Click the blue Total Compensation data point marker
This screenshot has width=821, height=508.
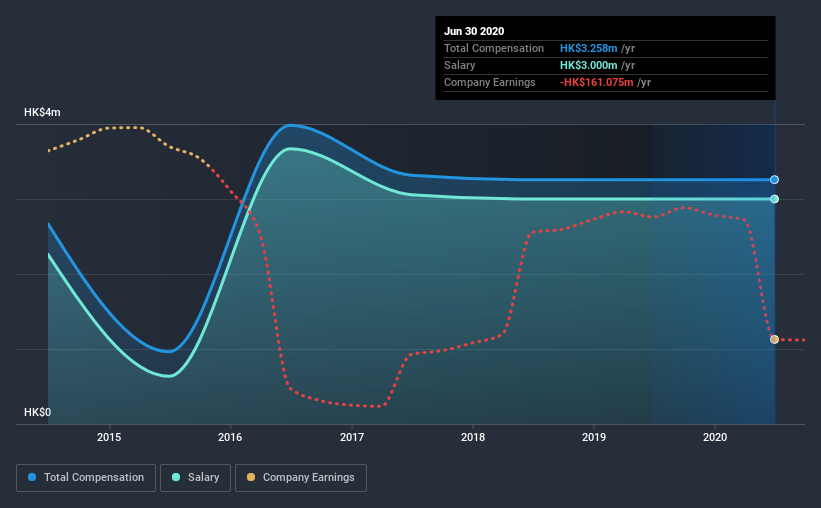[774, 180]
